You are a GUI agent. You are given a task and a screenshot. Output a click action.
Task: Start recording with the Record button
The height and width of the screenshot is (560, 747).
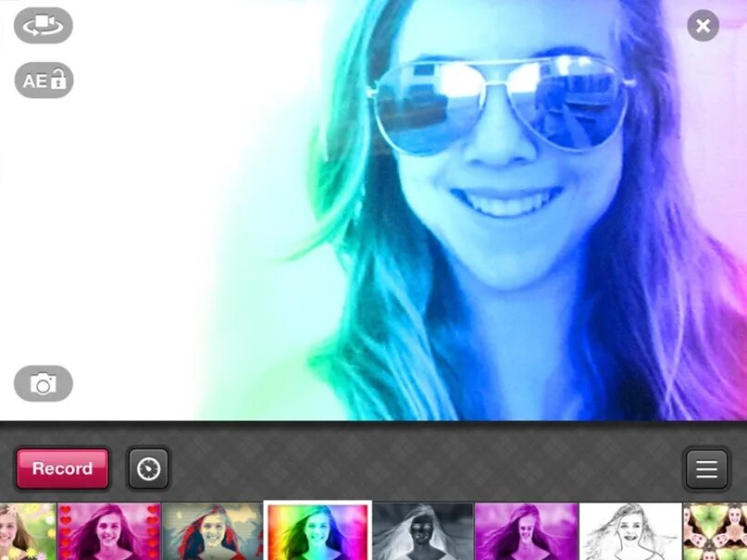click(x=62, y=468)
